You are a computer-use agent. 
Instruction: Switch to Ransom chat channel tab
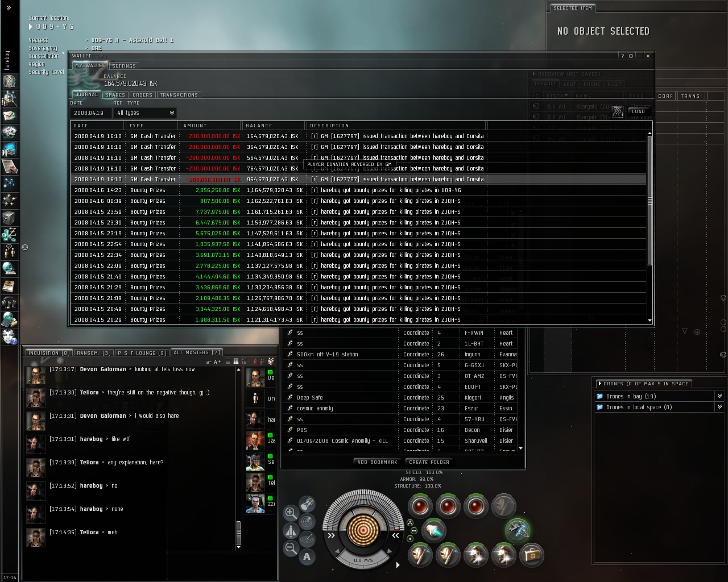click(94, 353)
